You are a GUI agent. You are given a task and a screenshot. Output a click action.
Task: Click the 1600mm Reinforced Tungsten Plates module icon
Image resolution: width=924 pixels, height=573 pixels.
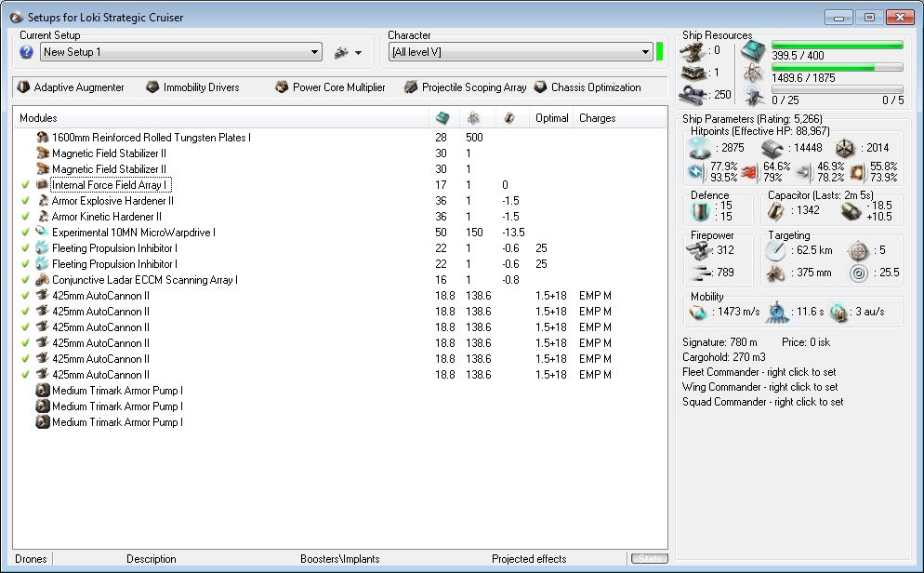click(x=43, y=138)
